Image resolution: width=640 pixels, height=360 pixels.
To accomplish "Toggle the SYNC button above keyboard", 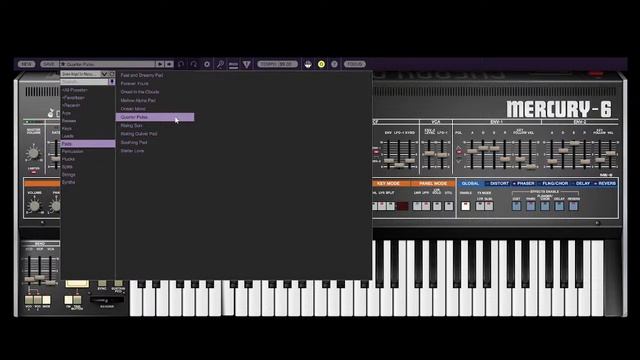I will (x=102, y=283).
